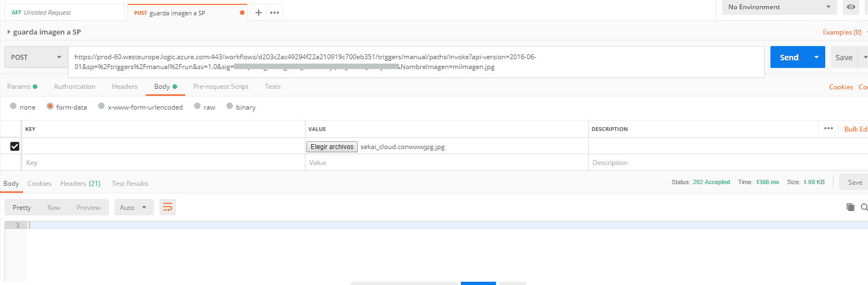Switch response view to Pretty

coord(22,207)
